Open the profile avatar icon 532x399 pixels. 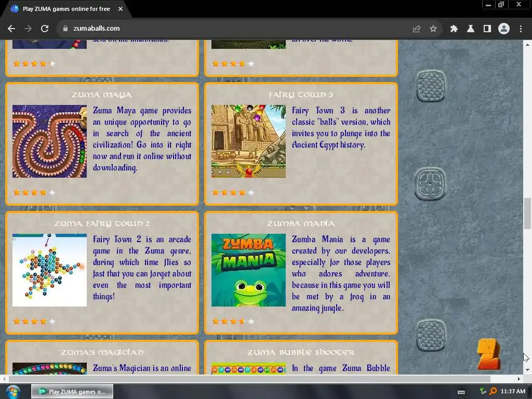pyautogui.click(x=504, y=29)
